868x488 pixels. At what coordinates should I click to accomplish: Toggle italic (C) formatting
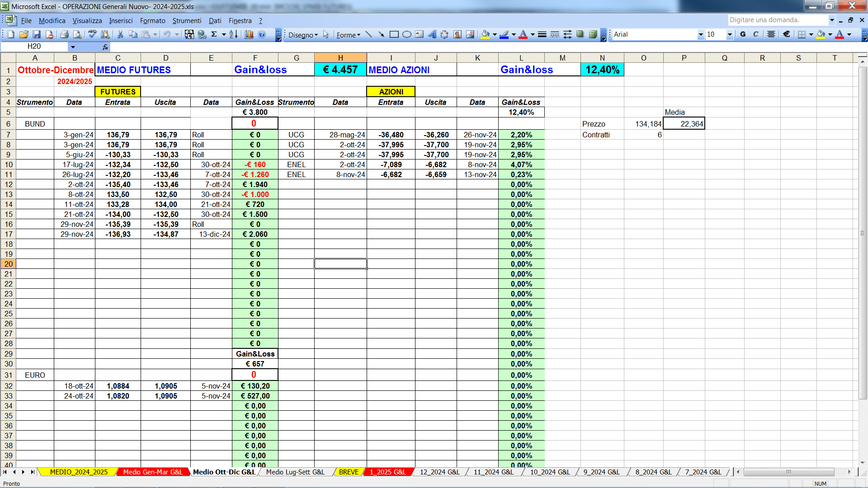pos(755,34)
